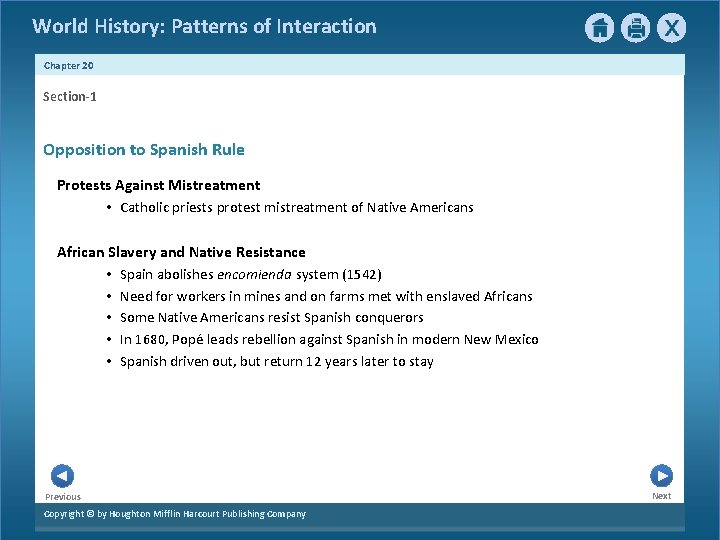Screen dimensions: 720x540
Task: Click the Popé leads rebellion bullet
Action: pyautogui.click(x=329, y=340)
